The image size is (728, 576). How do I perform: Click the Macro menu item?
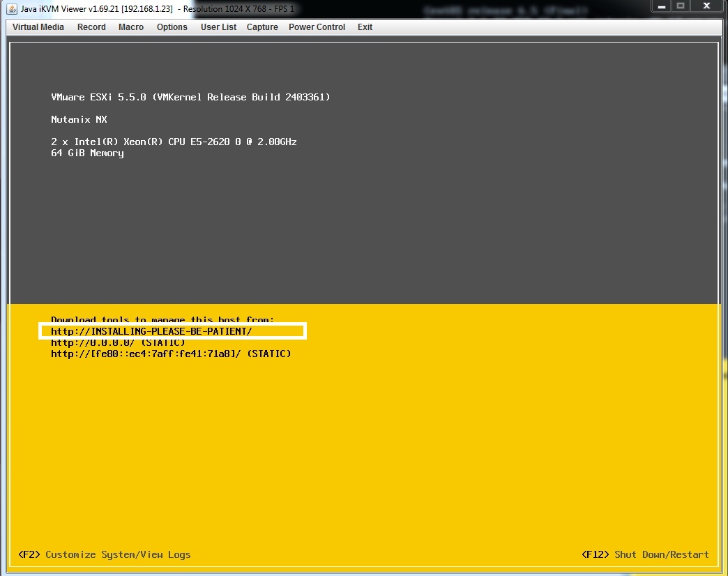131,27
